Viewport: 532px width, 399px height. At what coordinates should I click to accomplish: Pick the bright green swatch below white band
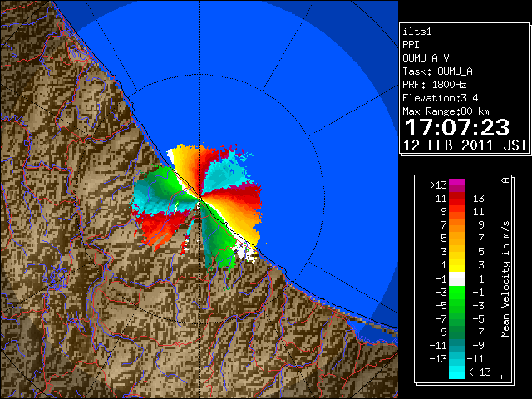(x=457, y=293)
